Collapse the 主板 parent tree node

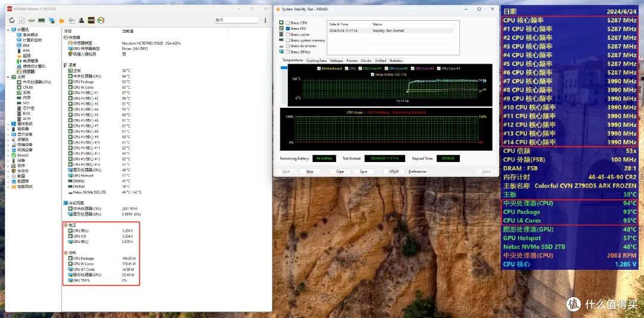tap(8, 77)
